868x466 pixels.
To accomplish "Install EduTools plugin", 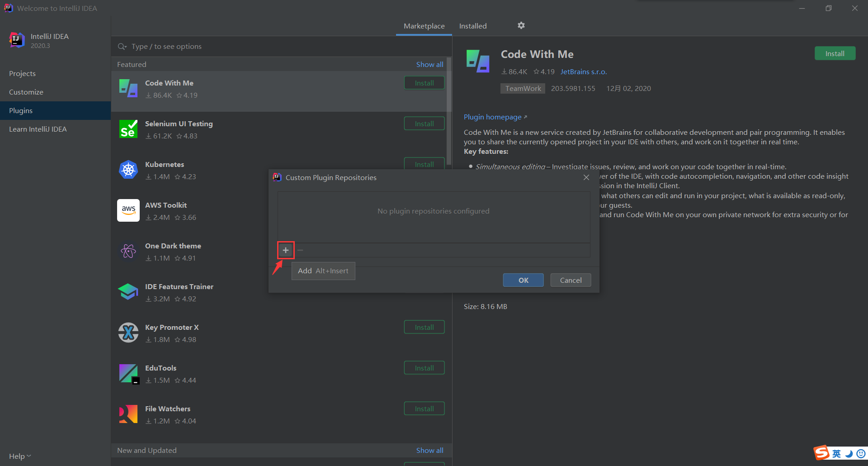I will click(424, 368).
